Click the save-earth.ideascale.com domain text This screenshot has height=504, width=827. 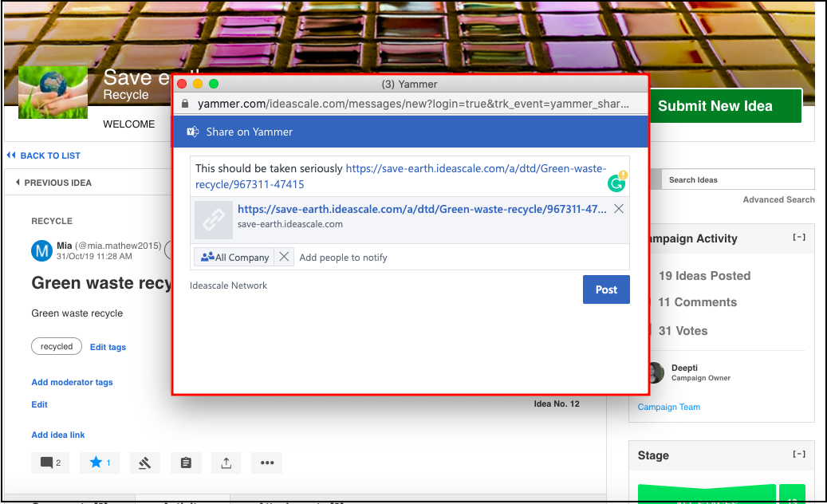tap(290, 224)
